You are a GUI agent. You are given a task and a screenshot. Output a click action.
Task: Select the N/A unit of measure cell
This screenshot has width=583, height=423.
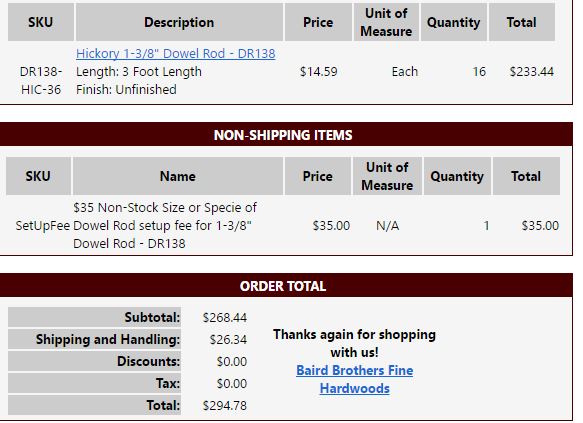387,226
